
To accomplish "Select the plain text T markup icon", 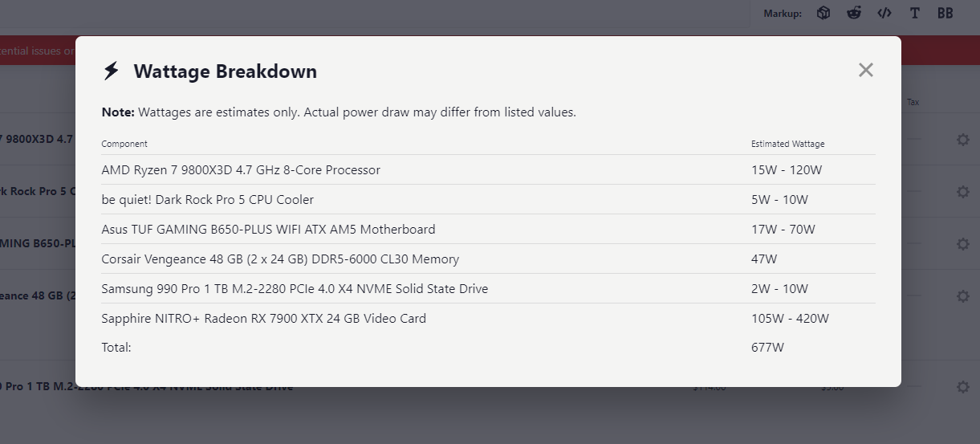I will 915,13.
